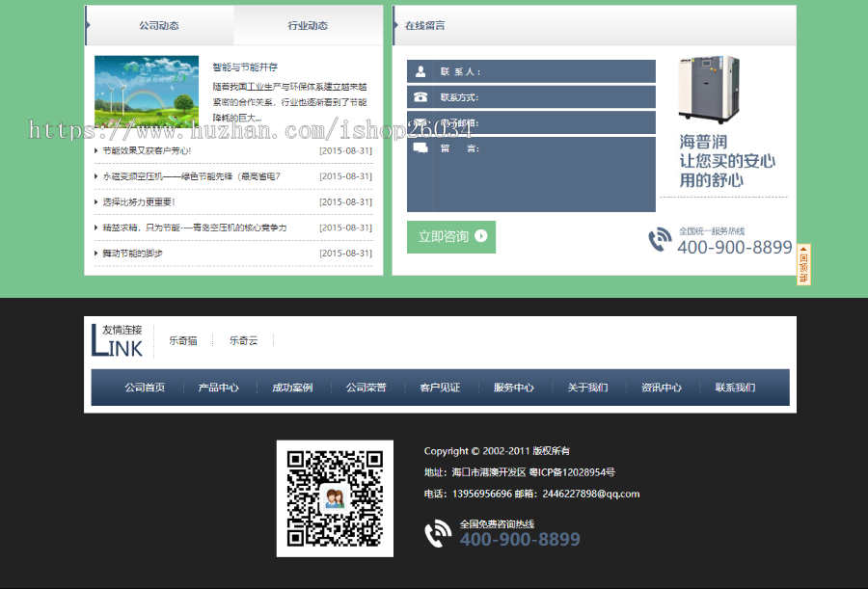Image resolution: width=868 pixels, height=589 pixels.
Task: Open news item 永磁变频空压机——绿色节能先锋
Action: (x=192, y=176)
